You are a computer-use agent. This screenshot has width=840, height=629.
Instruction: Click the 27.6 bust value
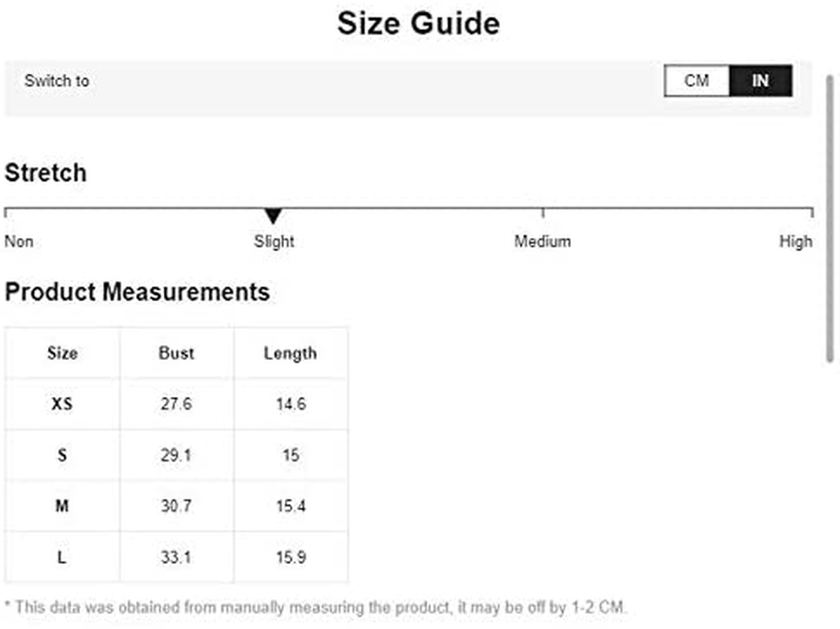[176, 403]
